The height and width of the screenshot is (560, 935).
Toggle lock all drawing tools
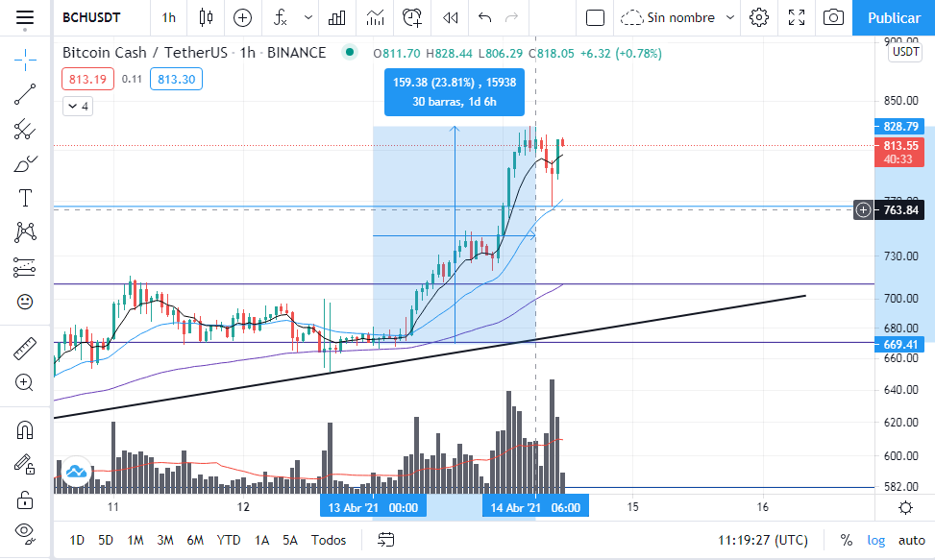(25, 499)
